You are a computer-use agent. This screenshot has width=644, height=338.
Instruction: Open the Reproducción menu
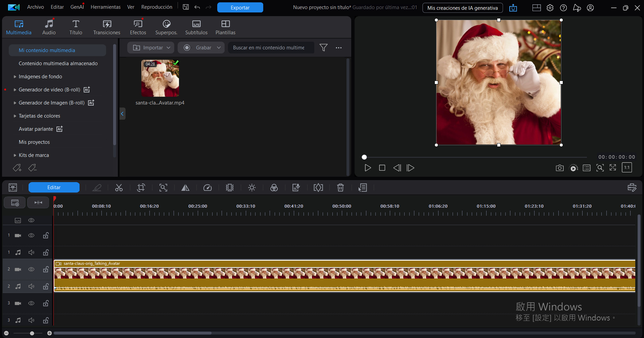click(156, 7)
